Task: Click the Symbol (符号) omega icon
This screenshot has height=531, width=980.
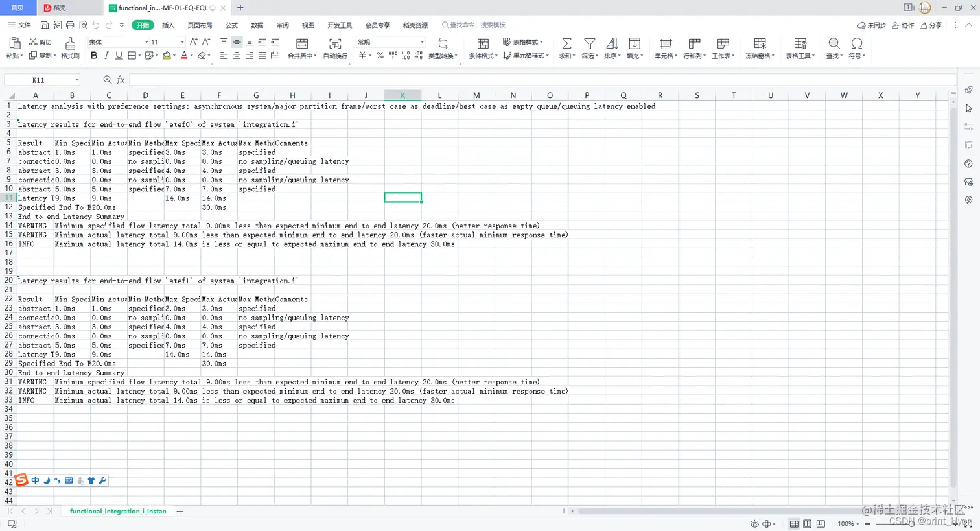Action: pyautogui.click(x=857, y=43)
